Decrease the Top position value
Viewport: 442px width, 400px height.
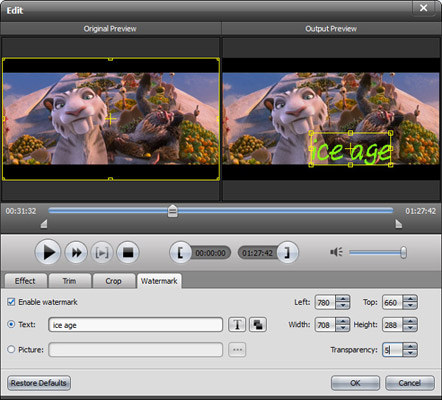tap(410, 306)
